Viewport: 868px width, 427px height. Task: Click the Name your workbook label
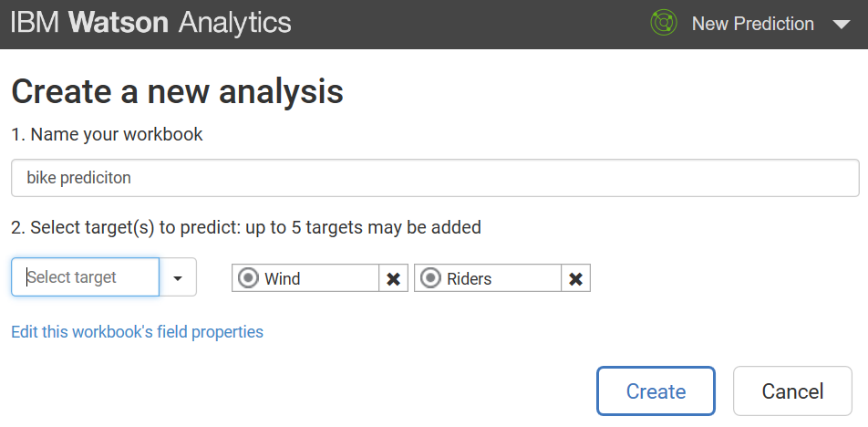tap(107, 134)
